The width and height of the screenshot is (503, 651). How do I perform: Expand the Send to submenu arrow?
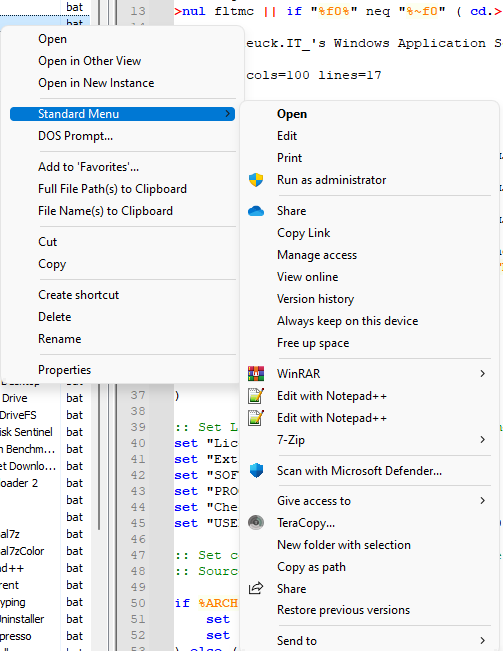(x=482, y=640)
